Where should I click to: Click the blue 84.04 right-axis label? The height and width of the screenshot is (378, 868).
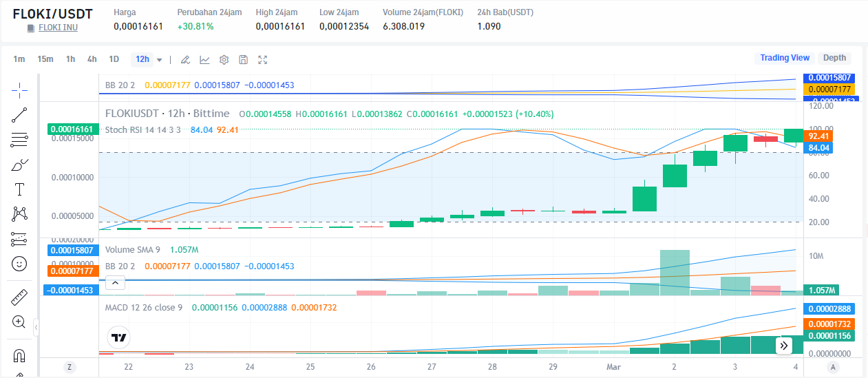coord(818,147)
